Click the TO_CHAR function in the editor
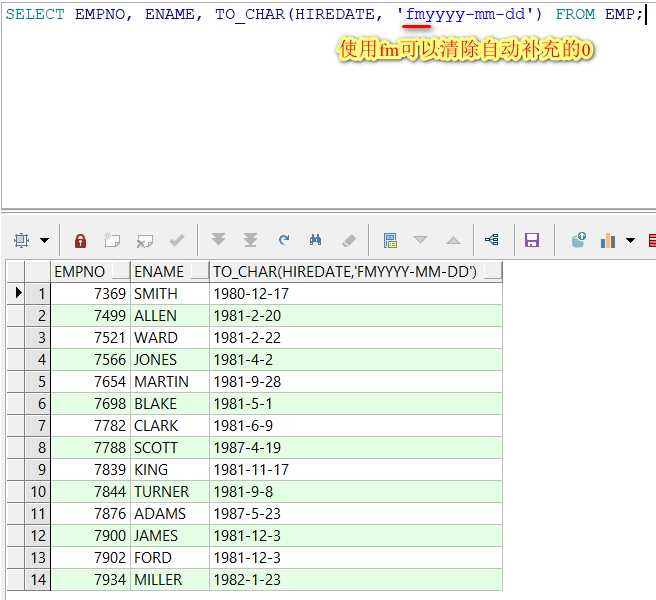This screenshot has height=600, width=656. click(250, 15)
